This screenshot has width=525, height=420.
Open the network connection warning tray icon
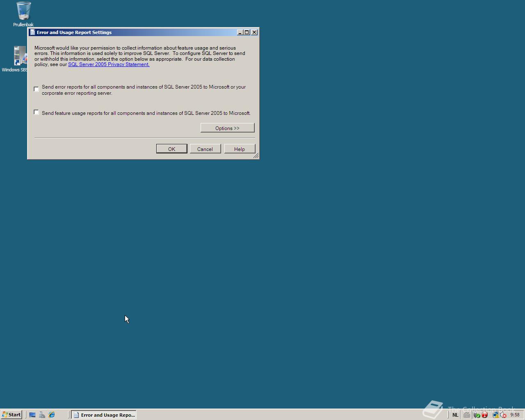click(496, 415)
